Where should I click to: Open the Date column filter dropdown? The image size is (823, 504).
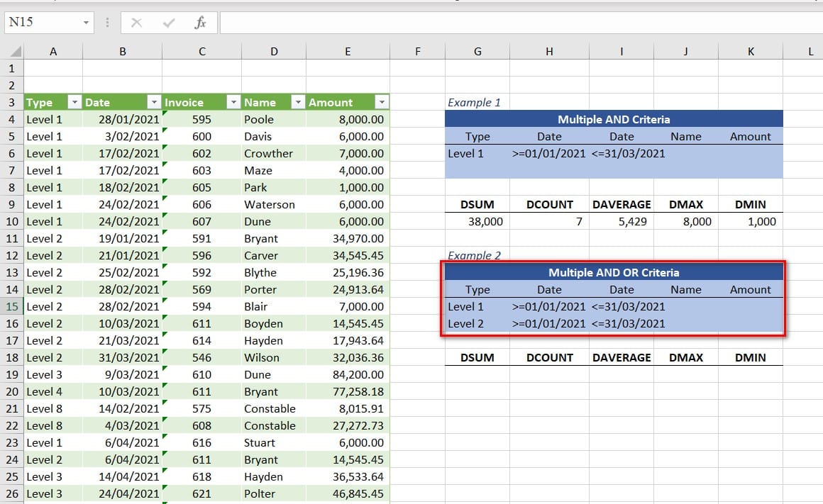point(154,102)
